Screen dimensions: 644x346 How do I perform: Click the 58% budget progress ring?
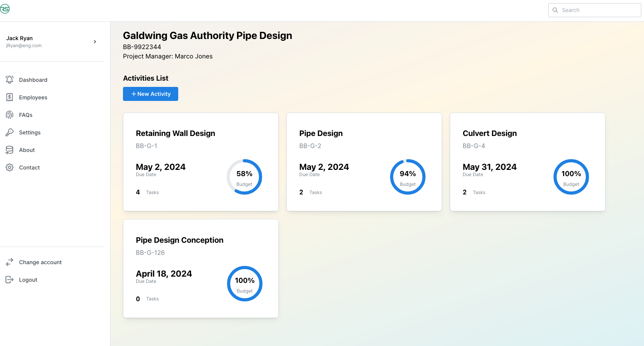coord(244,177)
